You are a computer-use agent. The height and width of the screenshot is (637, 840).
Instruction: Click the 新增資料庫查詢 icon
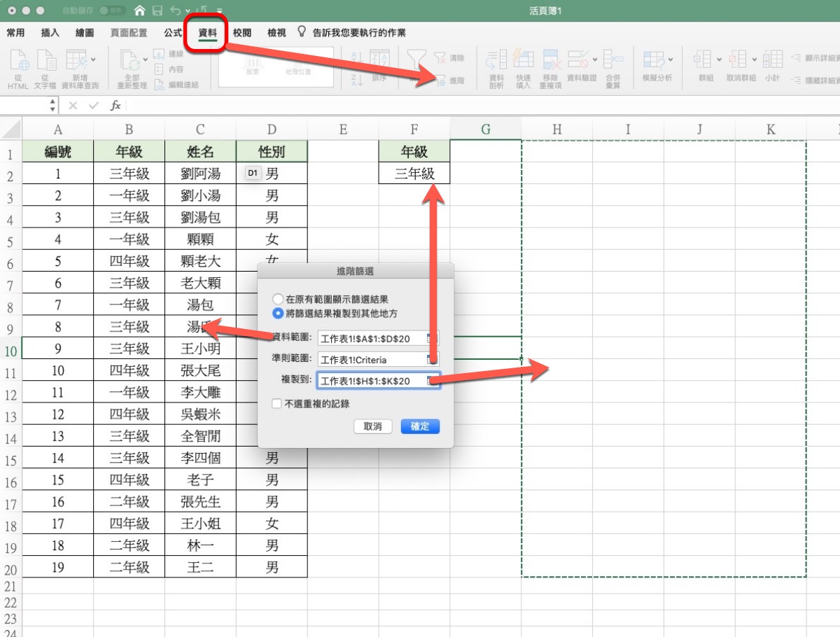click(76, 61)
